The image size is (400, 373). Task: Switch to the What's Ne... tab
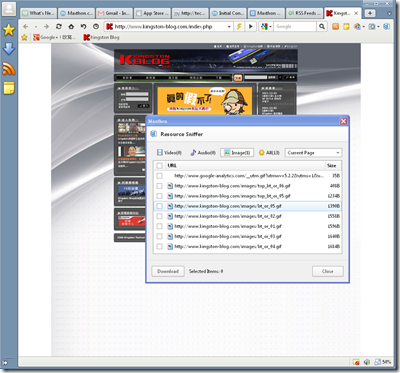click(x=38, y=13)
